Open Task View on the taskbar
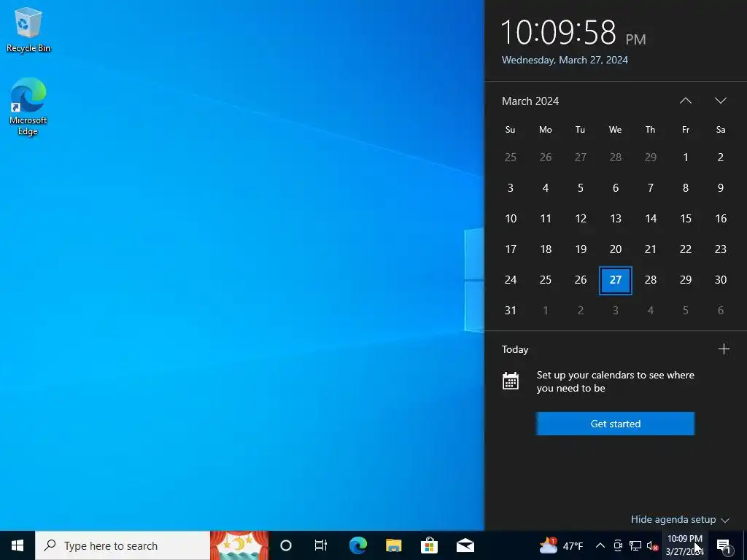The image size is (747, 560). coord(321,545)
